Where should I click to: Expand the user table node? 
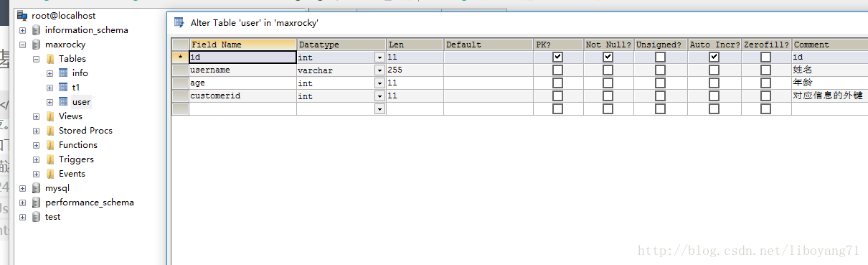click(49, 101)
